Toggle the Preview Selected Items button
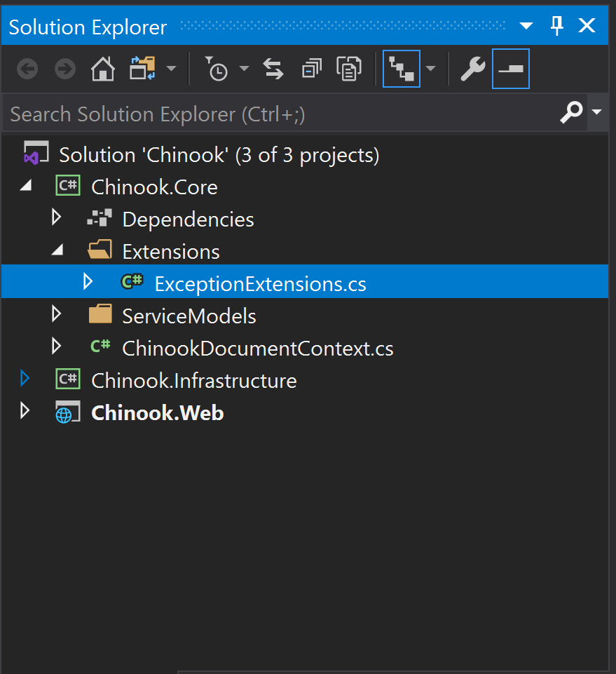This screenshot has width=616, height=674. (x=511, y=69)
